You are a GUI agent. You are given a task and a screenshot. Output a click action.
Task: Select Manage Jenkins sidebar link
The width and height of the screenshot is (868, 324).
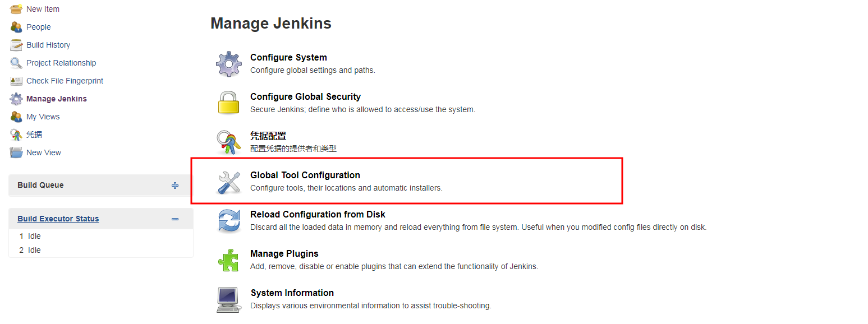click(x=57, y=99)
